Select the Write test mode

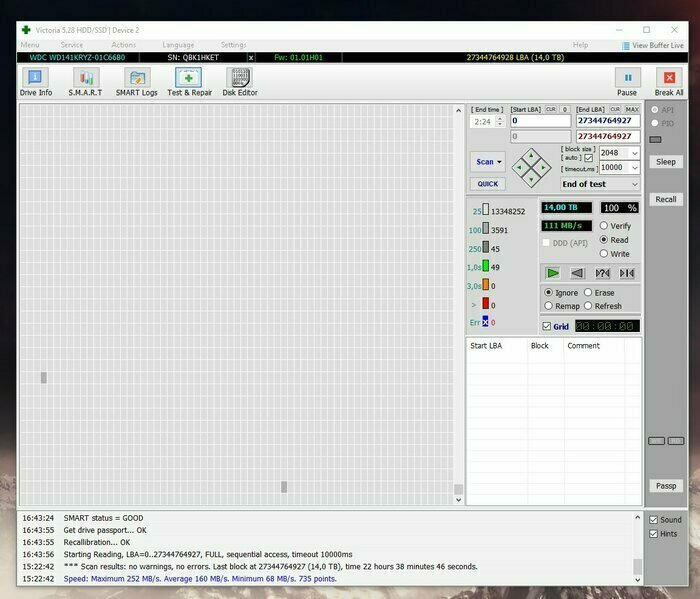tap(605, 254)
